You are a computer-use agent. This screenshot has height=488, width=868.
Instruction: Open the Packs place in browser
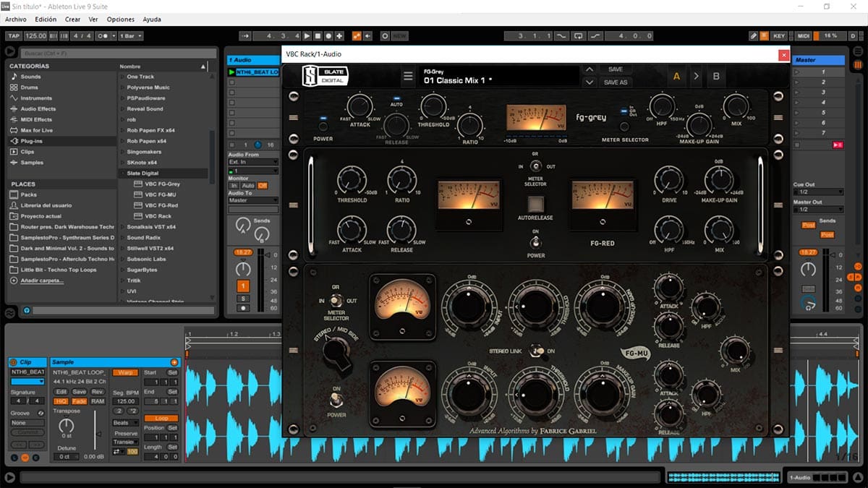[x=28, y=194]
